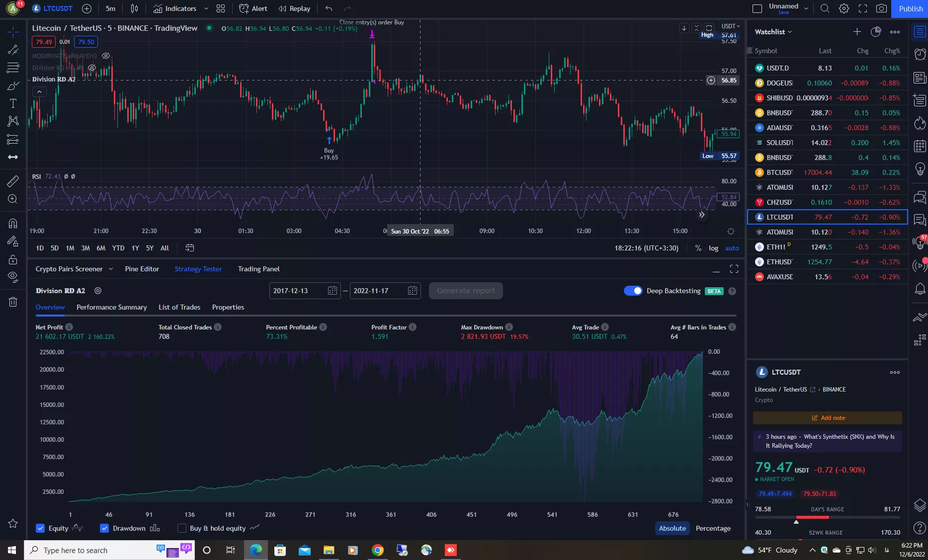
Task: Click the Windows Start button
Action: click(12, 550)
